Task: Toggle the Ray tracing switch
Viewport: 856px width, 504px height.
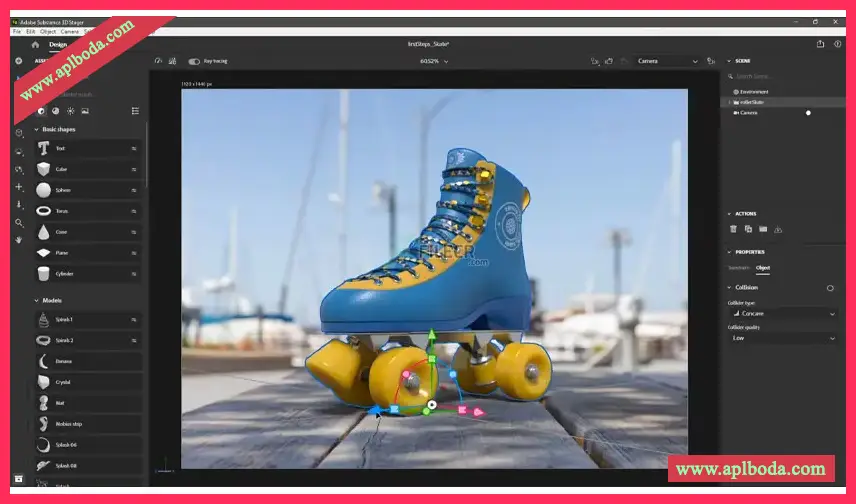Action: [x=194, y=61]
